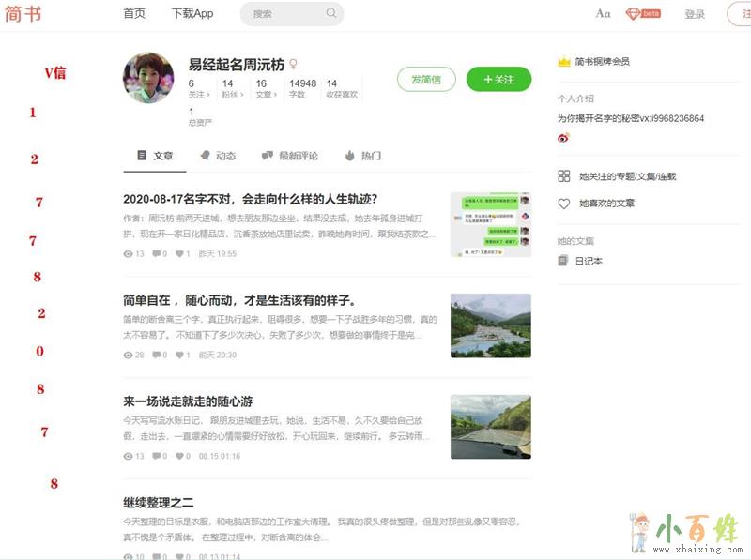Click the diamond beta icon
Image resolution: width=751 pixels, height=560 pixels.
[634, 13]
